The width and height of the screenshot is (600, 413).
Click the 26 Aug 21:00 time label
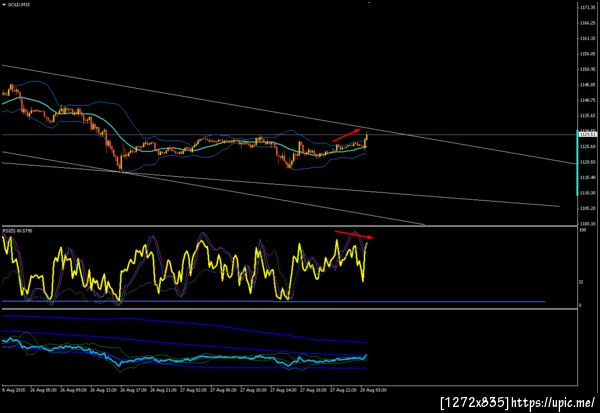point(163,390)
